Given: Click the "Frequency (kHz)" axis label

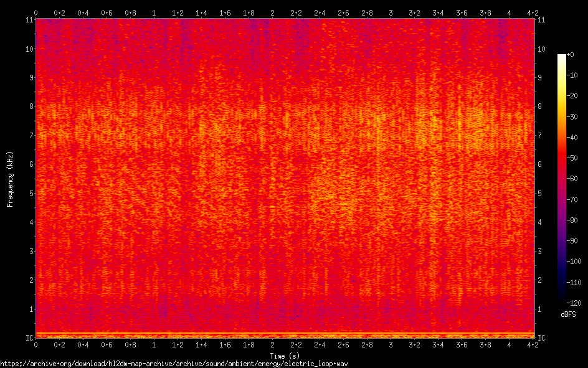Looking at the screenshot, I should point(10,179).
